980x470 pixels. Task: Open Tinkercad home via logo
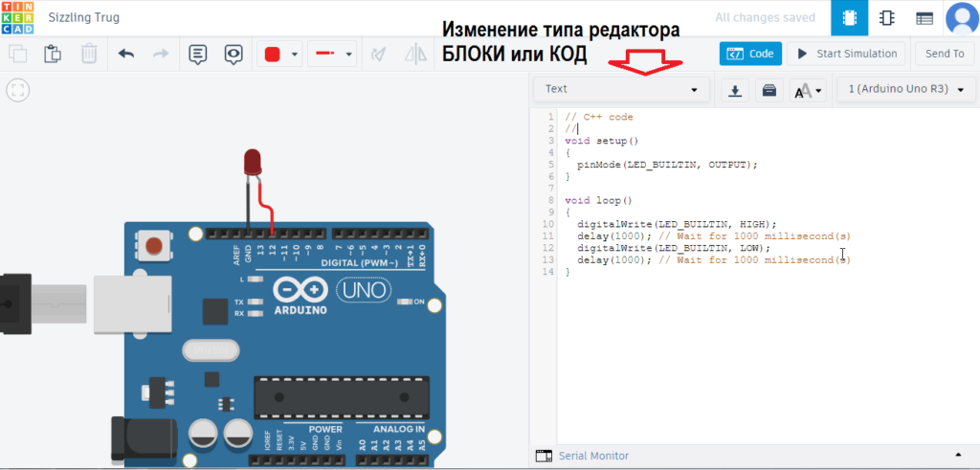tap(18, 17)
